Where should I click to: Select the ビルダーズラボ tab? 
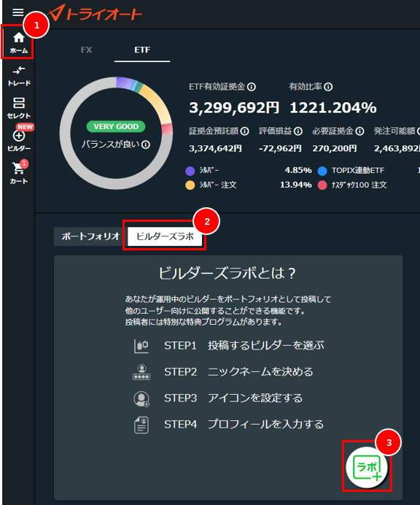[165, 236]
